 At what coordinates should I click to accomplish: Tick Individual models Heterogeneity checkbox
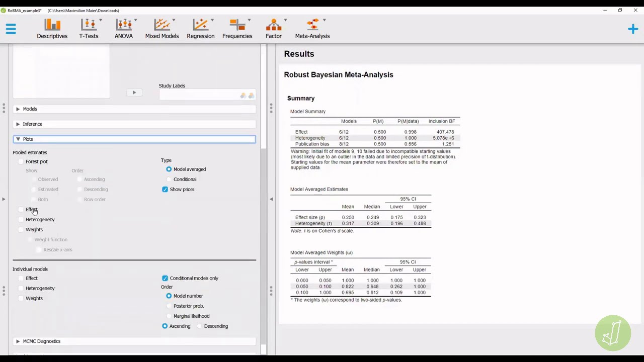click(21, 288)
